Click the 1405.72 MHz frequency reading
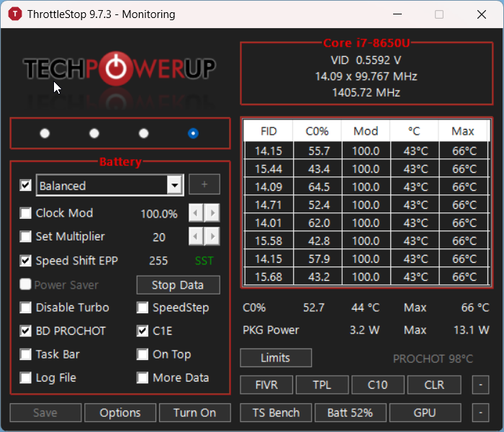Viewport: 504px width, 432px height. click(x=366, y=93)
